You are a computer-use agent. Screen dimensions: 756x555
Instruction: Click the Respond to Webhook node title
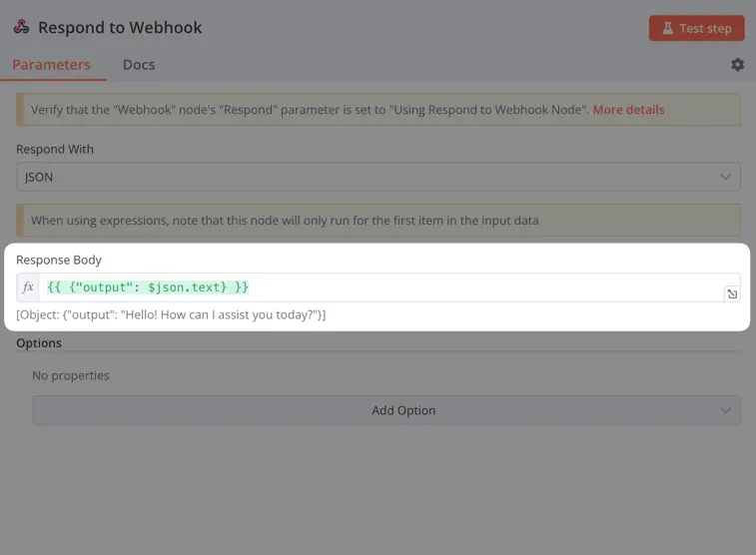[120, 28]
